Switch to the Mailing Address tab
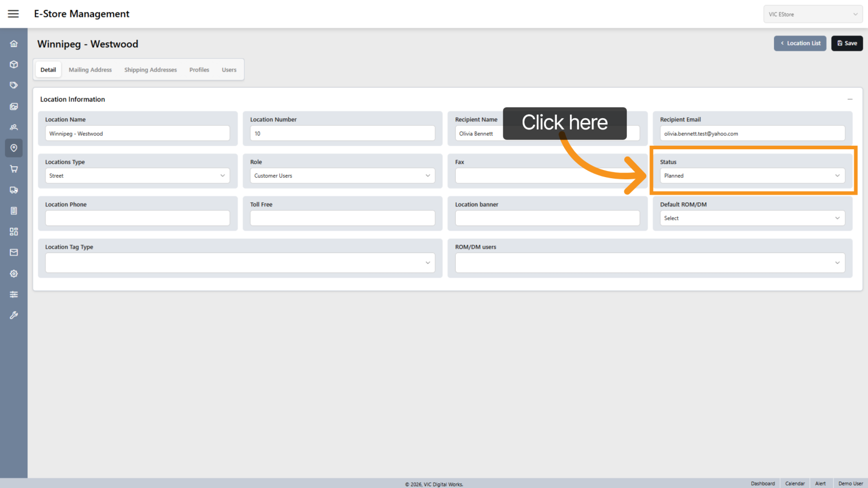This screenshot has height=488, width=868. click(x=90, y=70)
